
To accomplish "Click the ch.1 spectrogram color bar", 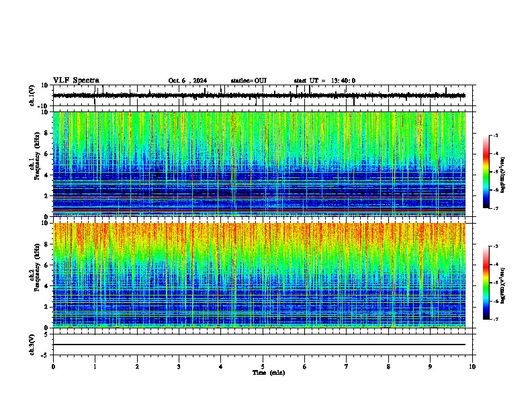I will 486,172.
